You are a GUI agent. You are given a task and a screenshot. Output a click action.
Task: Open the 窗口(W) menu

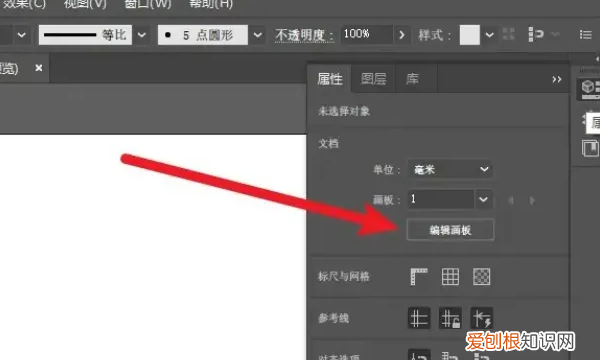[x=148, y=4]
